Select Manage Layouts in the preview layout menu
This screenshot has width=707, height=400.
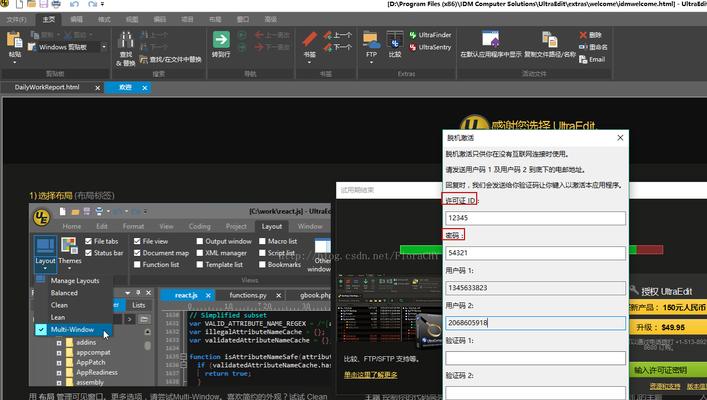[75, 280]
